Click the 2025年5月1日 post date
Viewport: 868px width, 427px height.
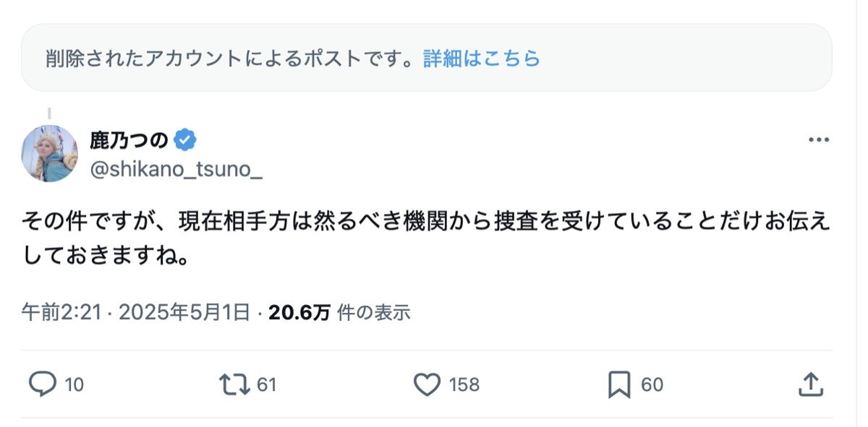(184, 312)
